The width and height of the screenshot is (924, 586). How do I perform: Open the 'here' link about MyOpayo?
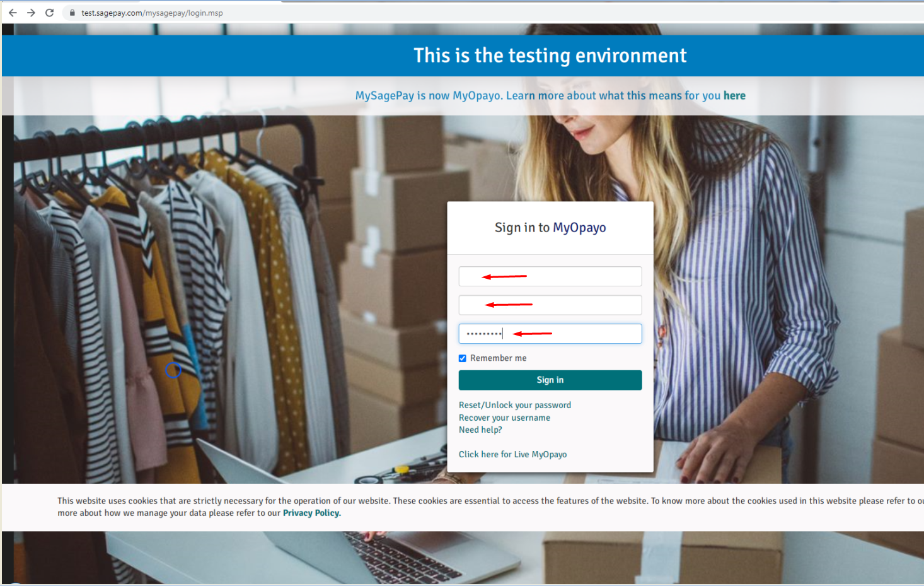734,95
